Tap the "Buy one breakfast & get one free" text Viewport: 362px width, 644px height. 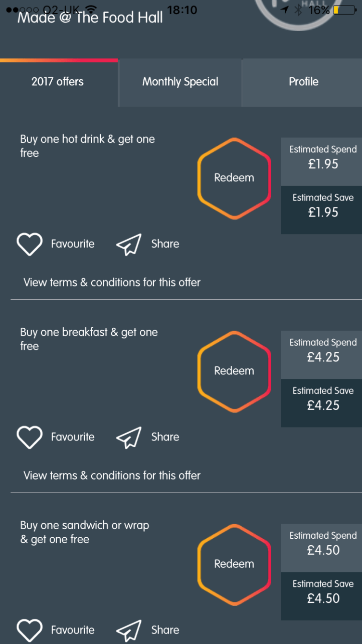tap(89, 339)
